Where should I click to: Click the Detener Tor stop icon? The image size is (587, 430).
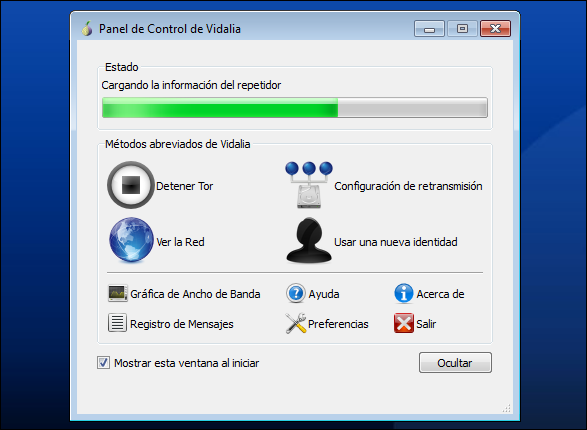click(131, 185)
